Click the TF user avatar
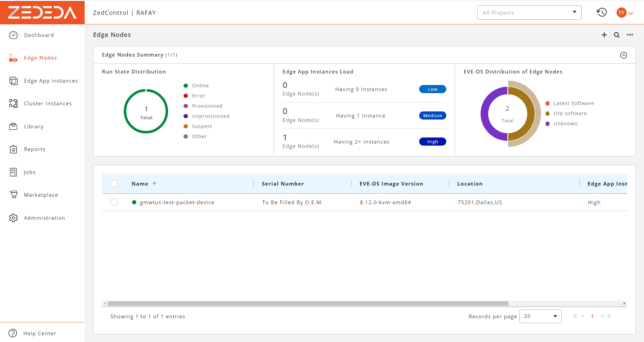 point(621,13)
